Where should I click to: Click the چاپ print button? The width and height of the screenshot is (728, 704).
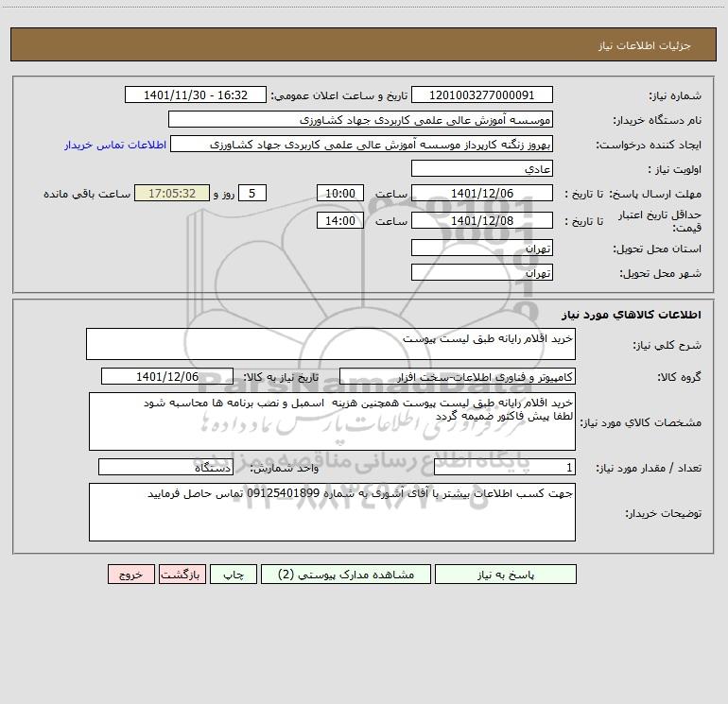tap(234, 575)
